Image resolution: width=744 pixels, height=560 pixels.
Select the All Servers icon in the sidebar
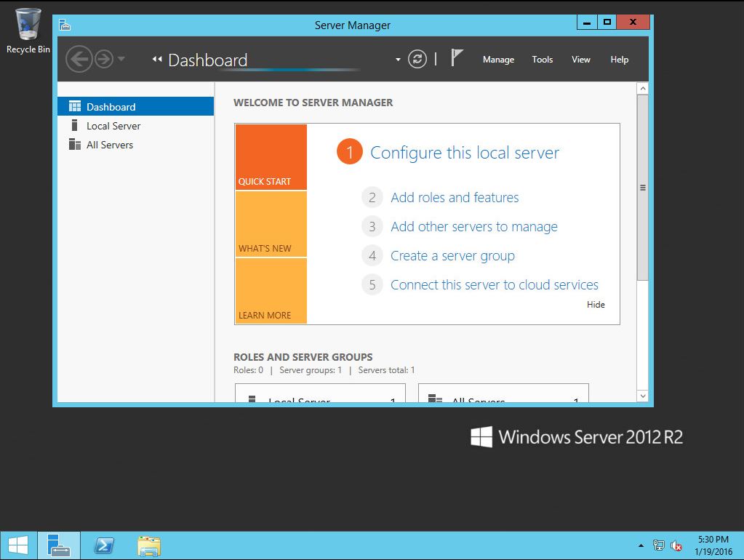75,144
